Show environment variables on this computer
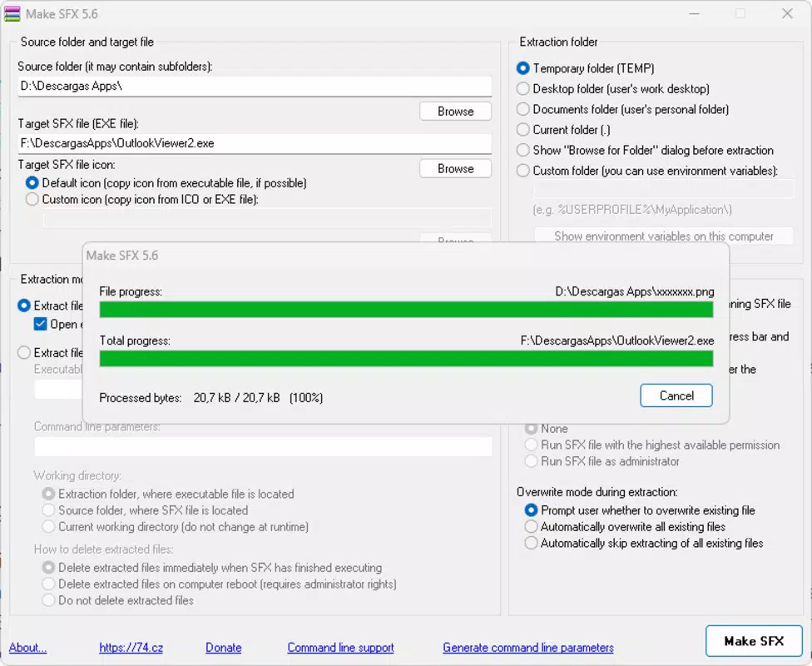Image resolution: width=812 pixels, height=666 pixels. point(663,236)
